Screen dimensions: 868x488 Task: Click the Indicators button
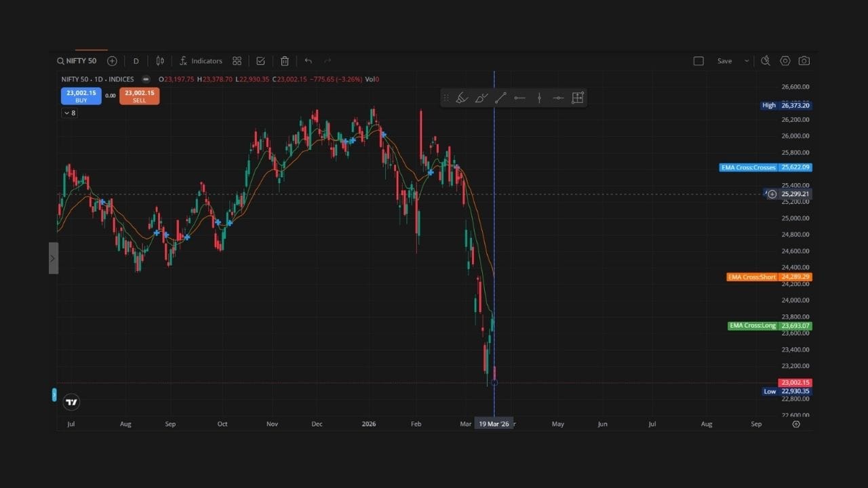[201, 61]
